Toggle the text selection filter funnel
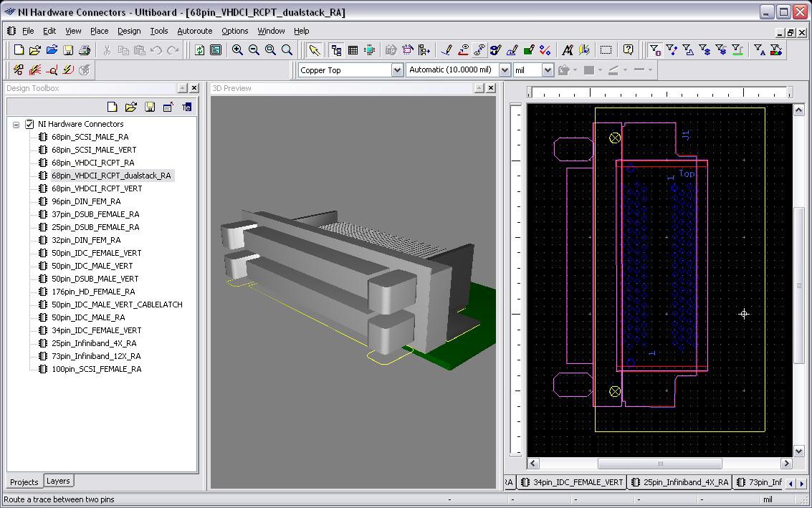This screenshot has width=812, height=508. coord(761,50)
